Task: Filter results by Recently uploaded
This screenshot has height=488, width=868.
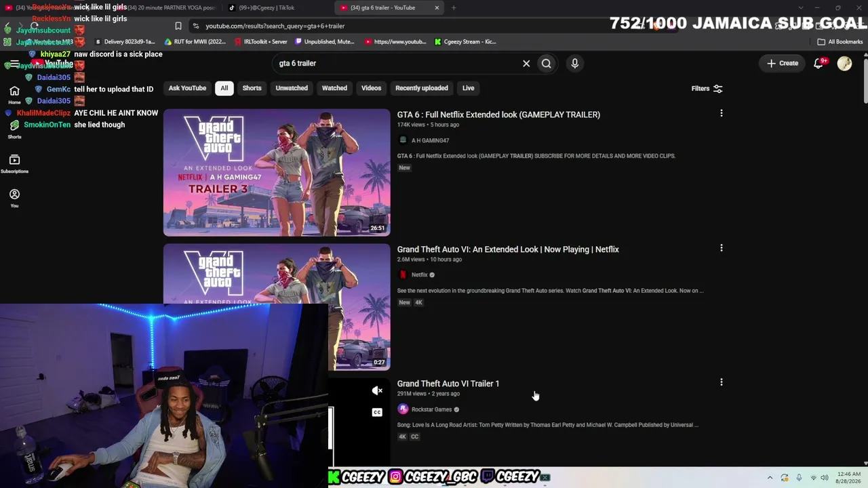Action: 422,88
